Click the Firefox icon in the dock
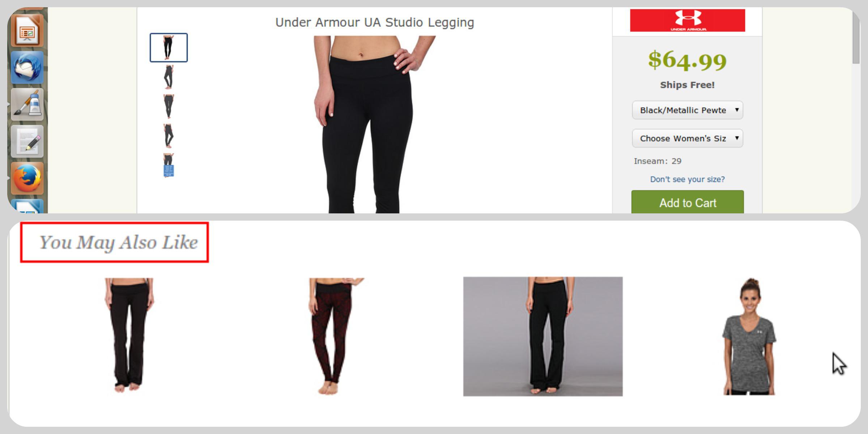The image size is (868, 434). tap(27, 178)
